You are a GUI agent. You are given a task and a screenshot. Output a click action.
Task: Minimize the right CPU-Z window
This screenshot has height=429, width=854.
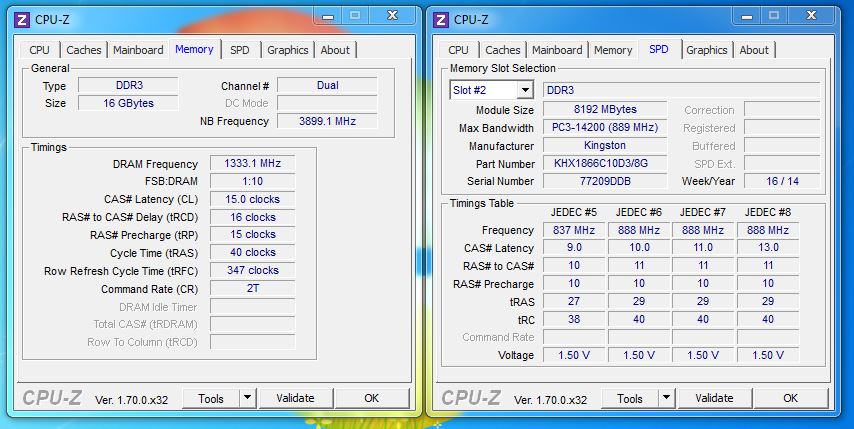pyautogui.click(x=747, y=16)
